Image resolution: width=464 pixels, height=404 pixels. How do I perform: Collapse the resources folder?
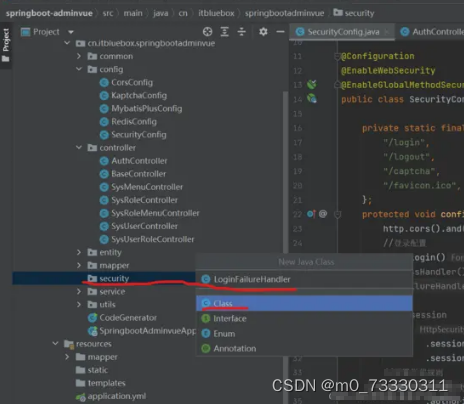(x=55, y=344)
